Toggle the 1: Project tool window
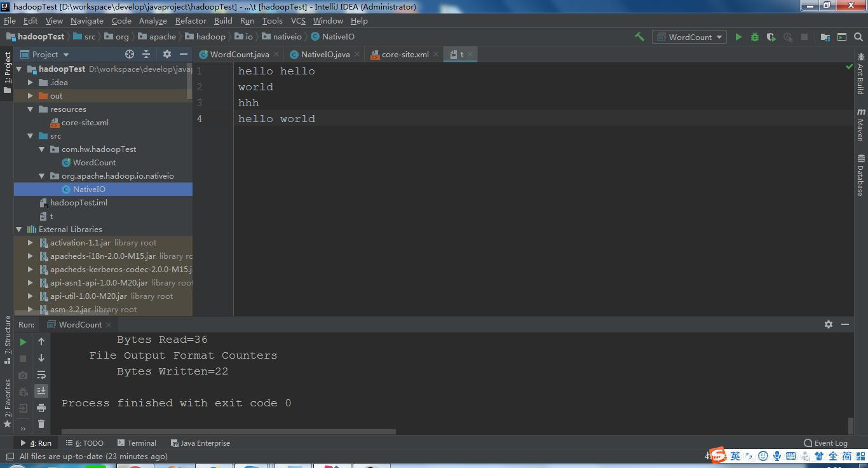 [x=8, y=72]
